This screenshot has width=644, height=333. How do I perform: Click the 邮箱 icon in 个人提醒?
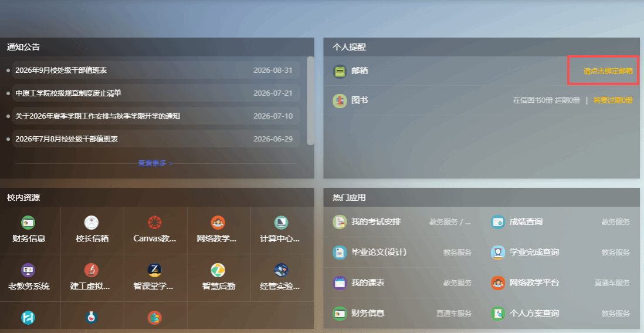click(340, 71)
